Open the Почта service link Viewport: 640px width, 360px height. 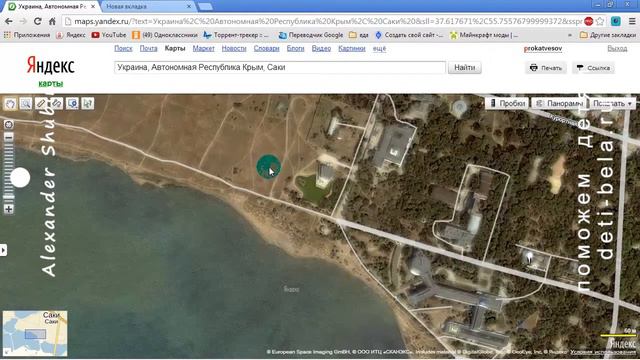tap(149, 48)
